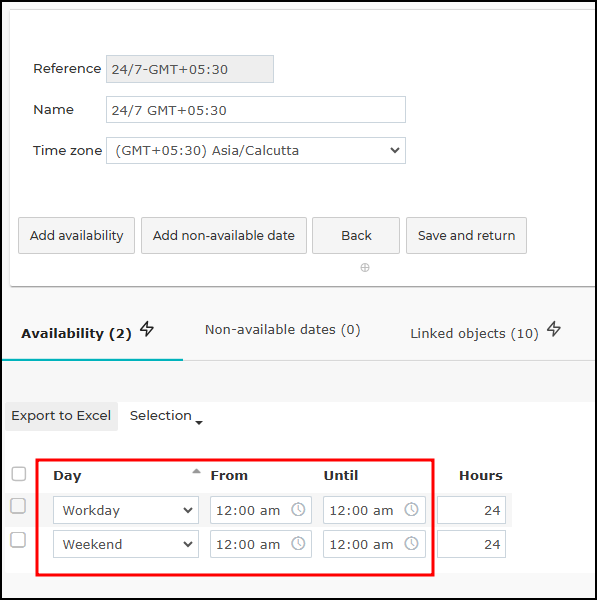Tick the checkbox for the Workday row
The width and height of the screenshot is (597, 600).
[18, 506]
